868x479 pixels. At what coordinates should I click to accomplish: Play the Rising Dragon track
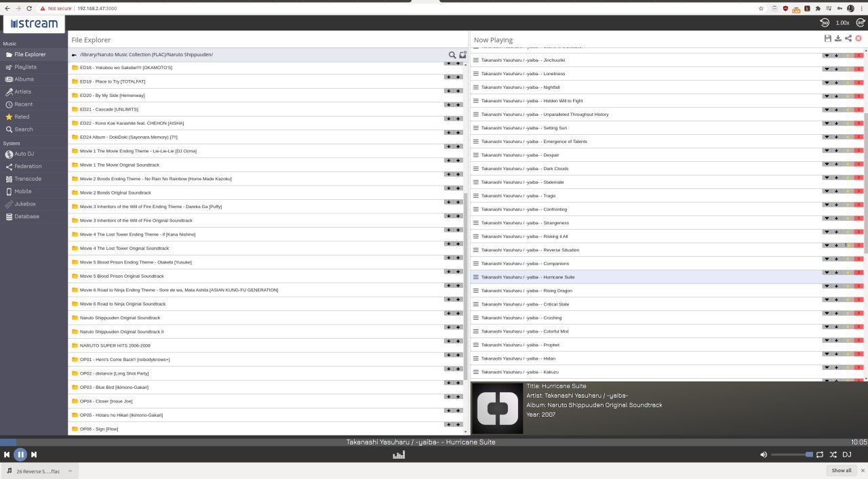click(x=668, y=291)
